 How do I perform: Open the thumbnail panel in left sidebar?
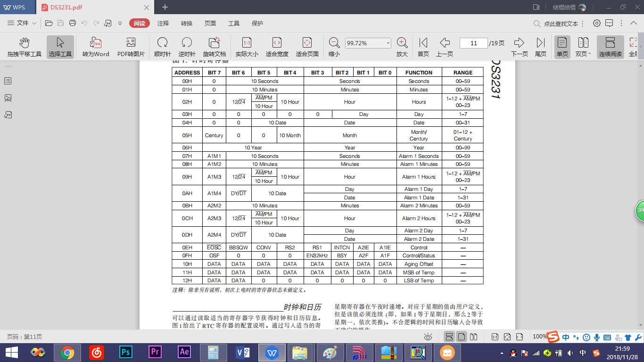[x=8, y=98]
